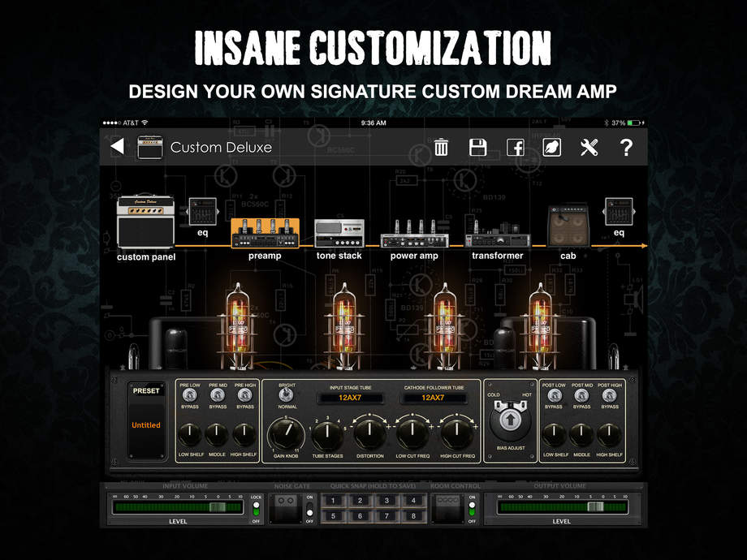This screenshot has width=747, height=560.
Task: Select the transformer module icon
Action: pos(498,234)
